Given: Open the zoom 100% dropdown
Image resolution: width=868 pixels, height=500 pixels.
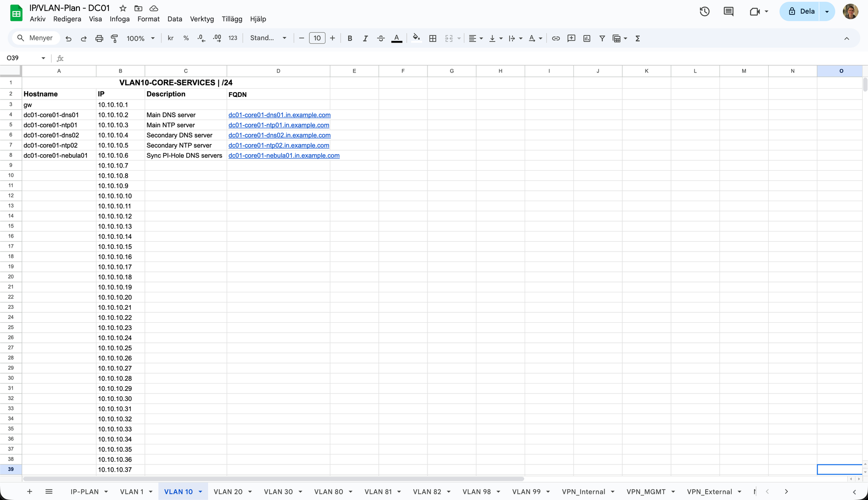Looking at the screenshot, I should (141, 38).
